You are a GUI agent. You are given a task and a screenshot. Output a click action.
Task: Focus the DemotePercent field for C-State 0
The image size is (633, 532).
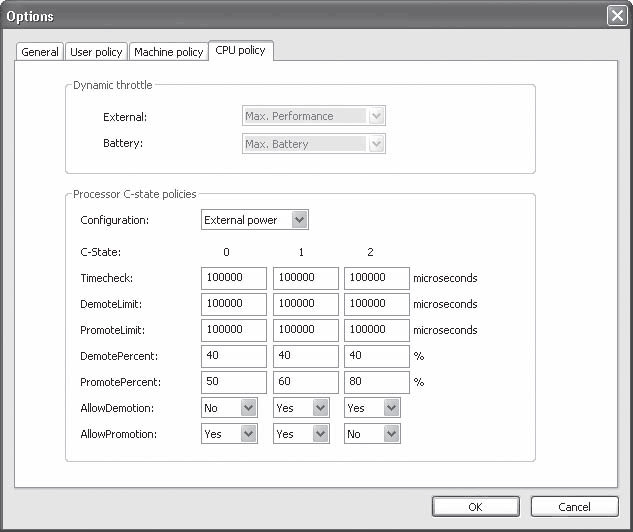pos(234,356)
